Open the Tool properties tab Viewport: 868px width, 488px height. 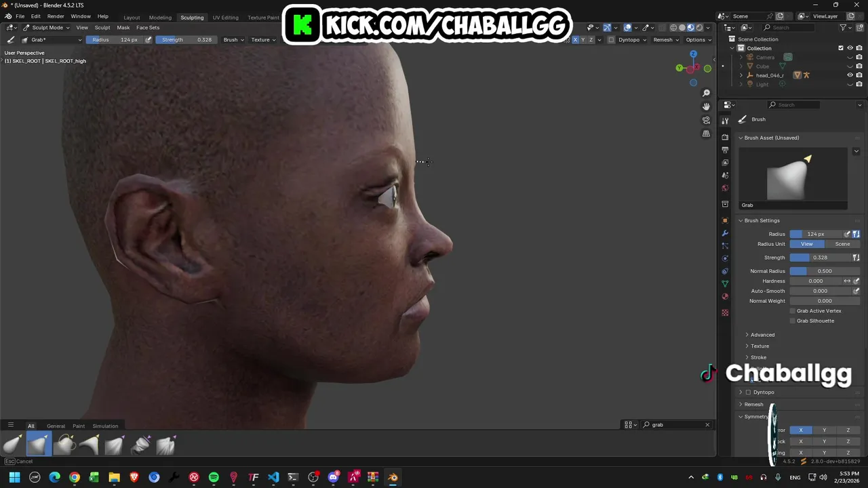click(725, 121)
